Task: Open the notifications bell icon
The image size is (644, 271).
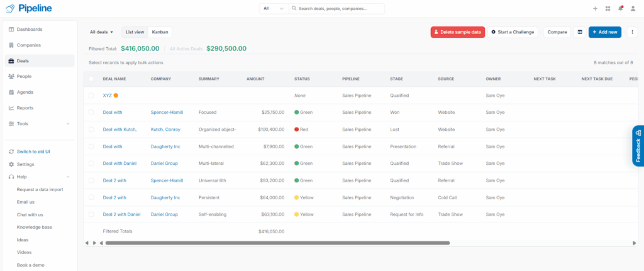Action: click(620, 9)
